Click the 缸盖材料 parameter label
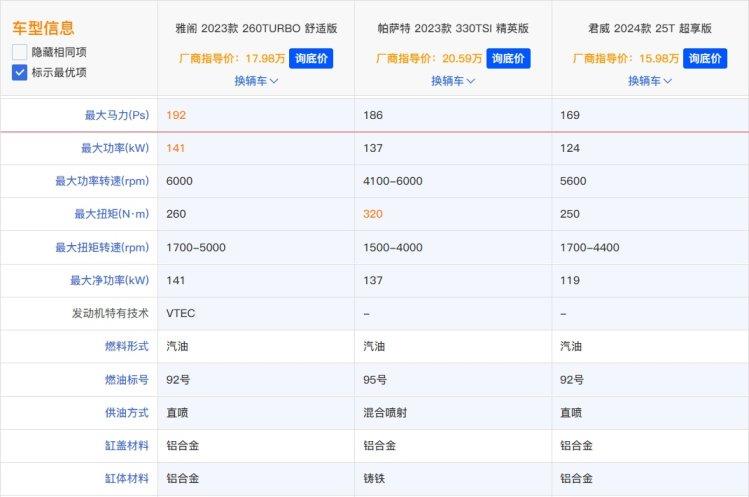The height and width of the screenshot is (497, 749). 127,446
